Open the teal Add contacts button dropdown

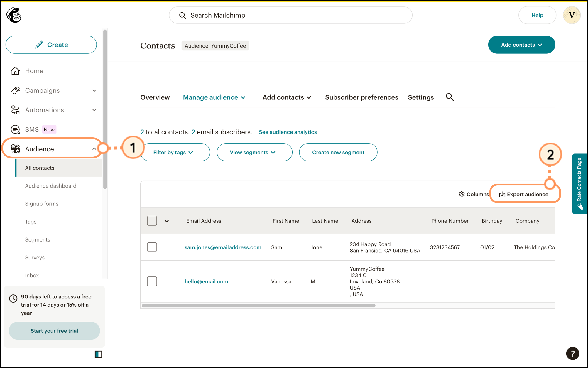click(x=521, y=45)
